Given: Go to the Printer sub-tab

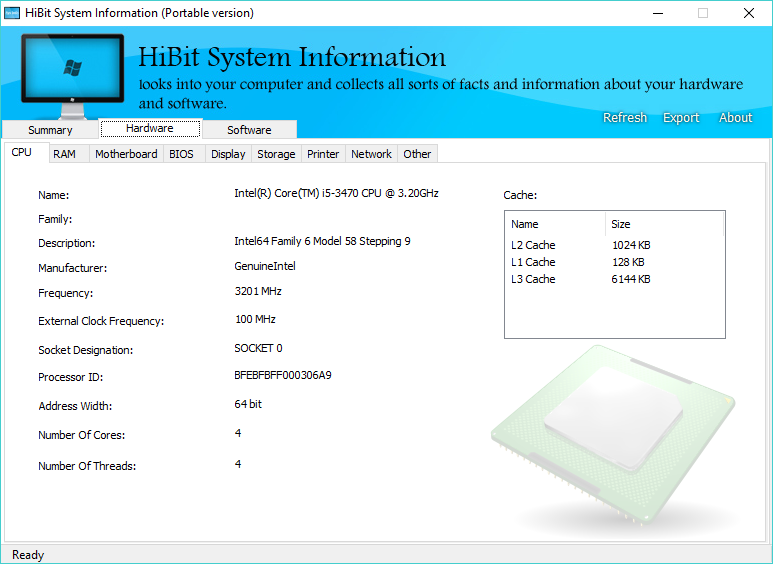Looking at the screenshot, I should point(323,154).
